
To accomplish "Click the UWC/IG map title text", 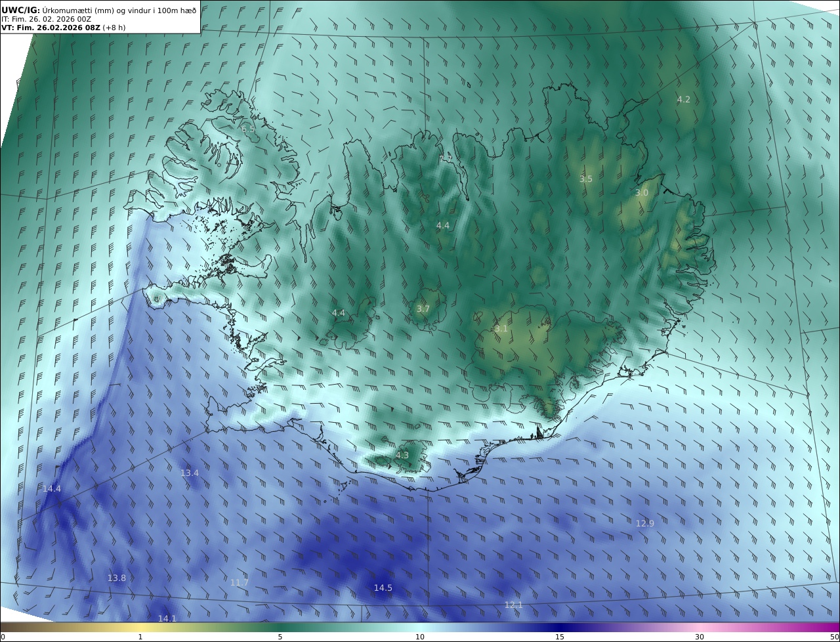I will [x=98, y=10].
